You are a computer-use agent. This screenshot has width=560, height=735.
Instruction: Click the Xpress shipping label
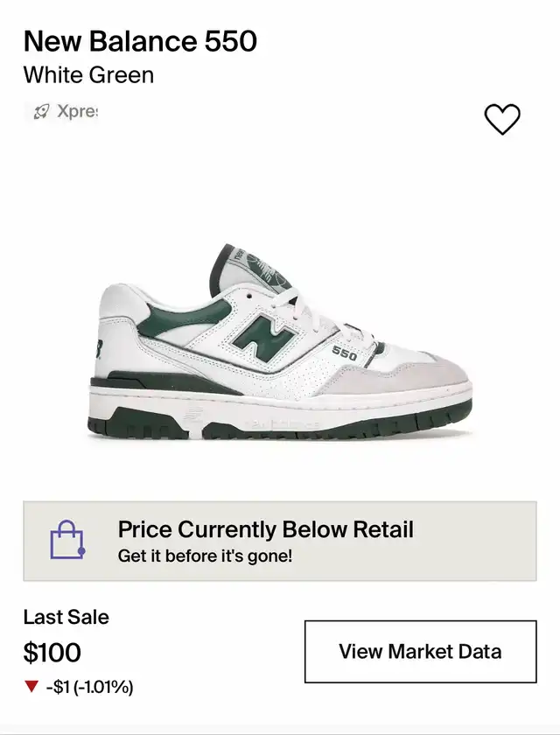[x=77, y=112]
